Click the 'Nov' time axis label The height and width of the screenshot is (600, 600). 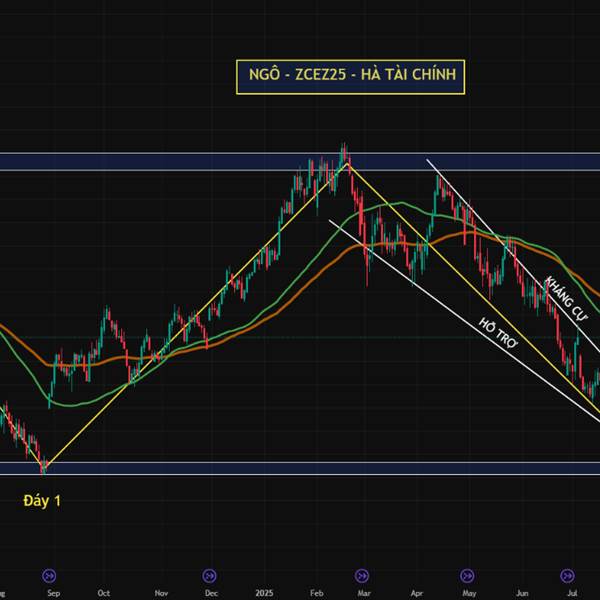point(161,593)
